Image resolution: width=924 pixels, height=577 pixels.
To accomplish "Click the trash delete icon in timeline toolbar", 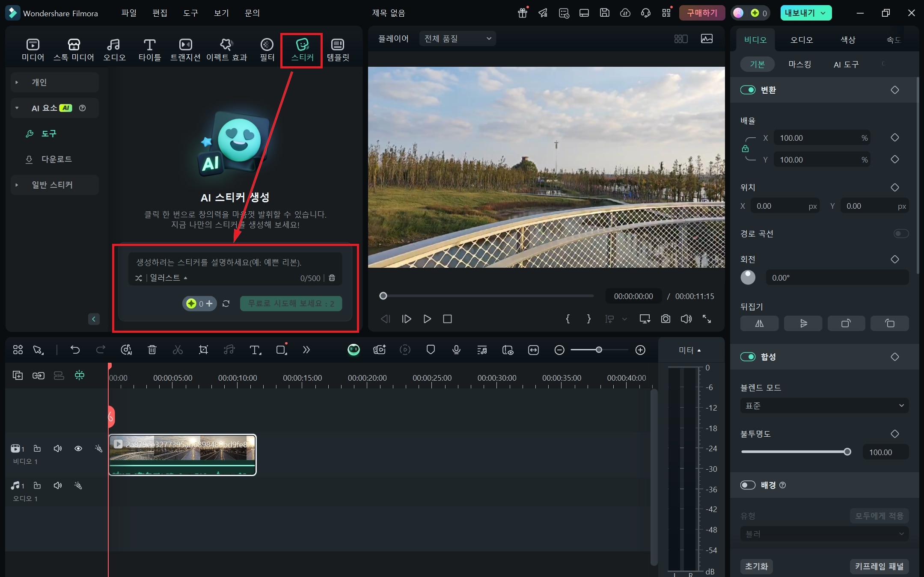I will (152, 350).
